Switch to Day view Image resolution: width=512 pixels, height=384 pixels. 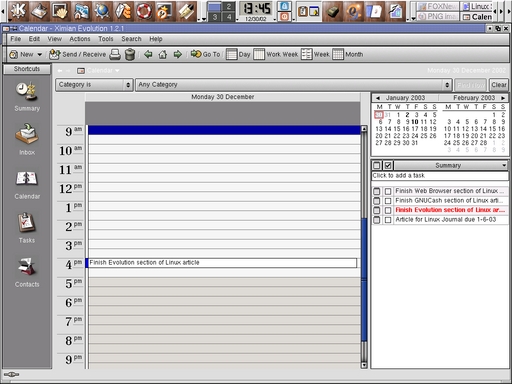(238, 54)
